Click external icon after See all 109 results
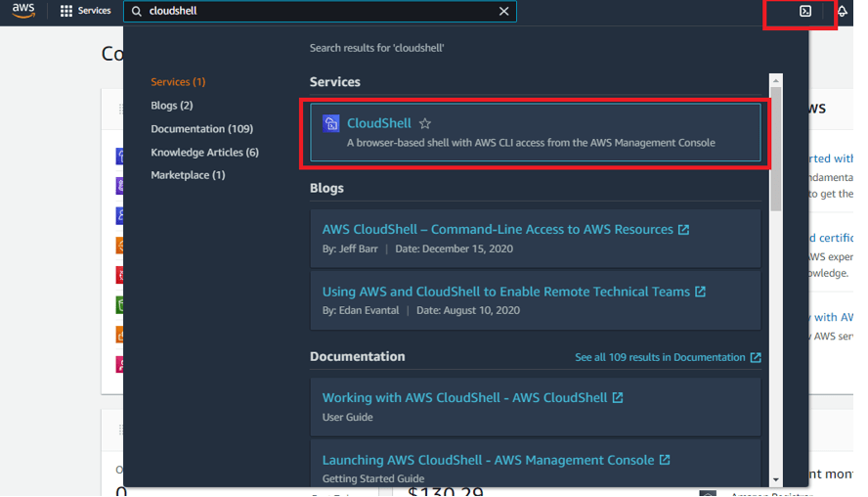The width and height of the screenshot is (868, 497). pyautogui.click(x=756, y=357)
